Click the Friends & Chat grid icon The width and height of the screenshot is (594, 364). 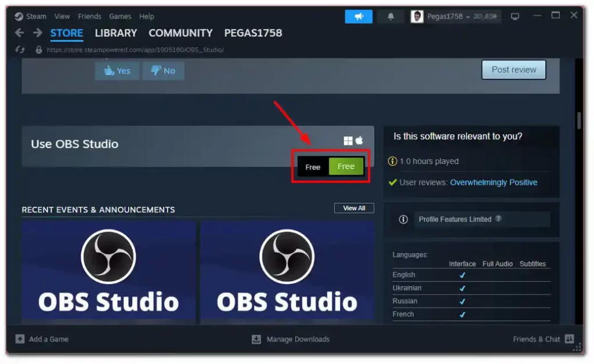click(x=569, y=338)
